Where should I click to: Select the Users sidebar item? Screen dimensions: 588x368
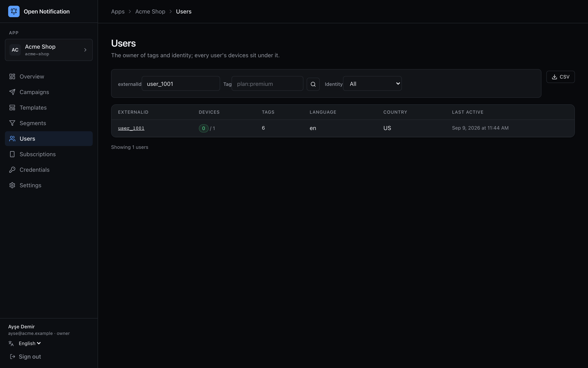tap(49, 139)
